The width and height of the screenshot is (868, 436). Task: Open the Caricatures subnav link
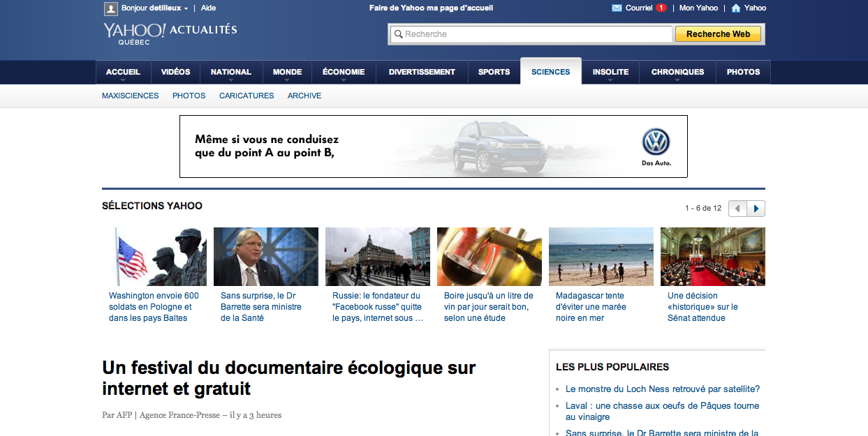coord(247,96)
